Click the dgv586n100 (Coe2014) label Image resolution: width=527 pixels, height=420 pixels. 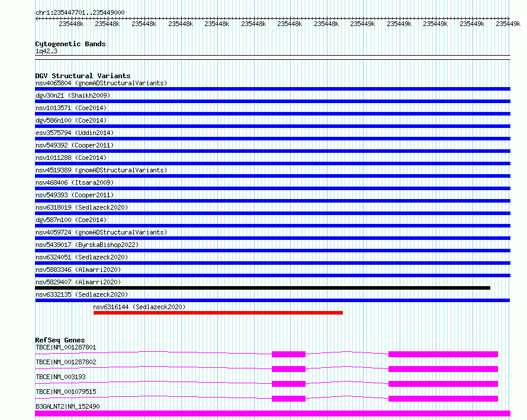click(x=71, y=120)
